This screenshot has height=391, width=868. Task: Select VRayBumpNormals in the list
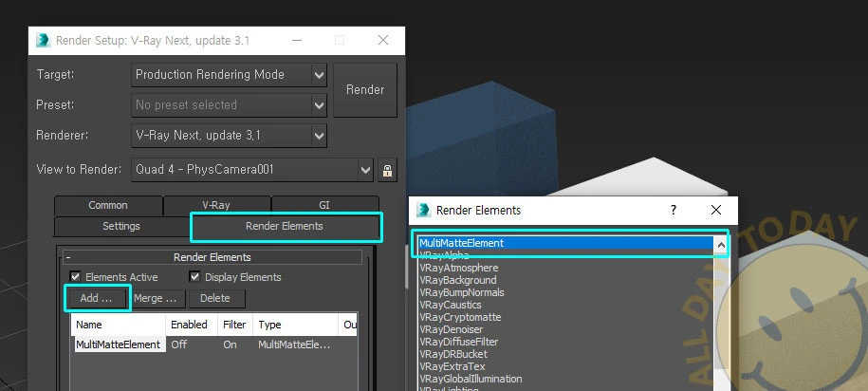pyautogui.click(x=565, y=292)
